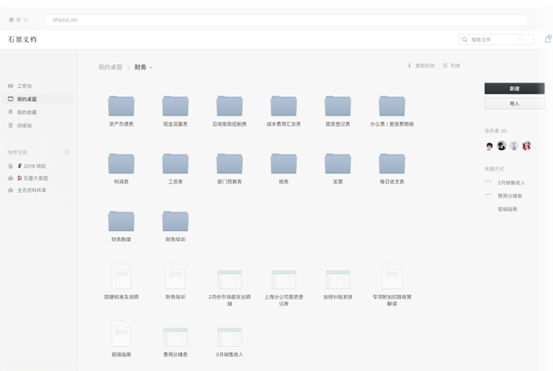The image size is (553, 371).
Task: Open the 固资登记表 folder
Action: [338, 106]
